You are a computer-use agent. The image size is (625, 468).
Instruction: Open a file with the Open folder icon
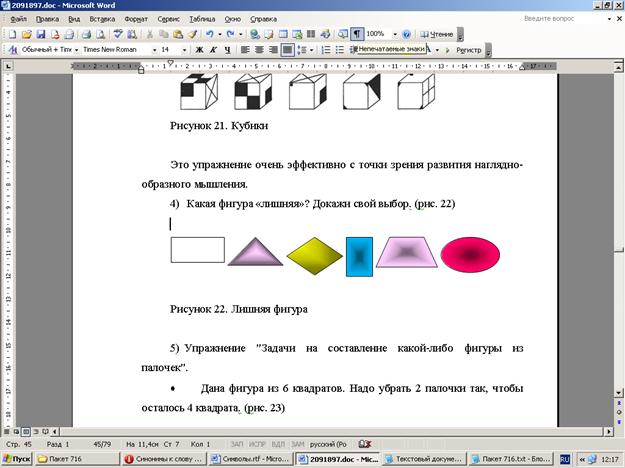[x=29, y=34]
